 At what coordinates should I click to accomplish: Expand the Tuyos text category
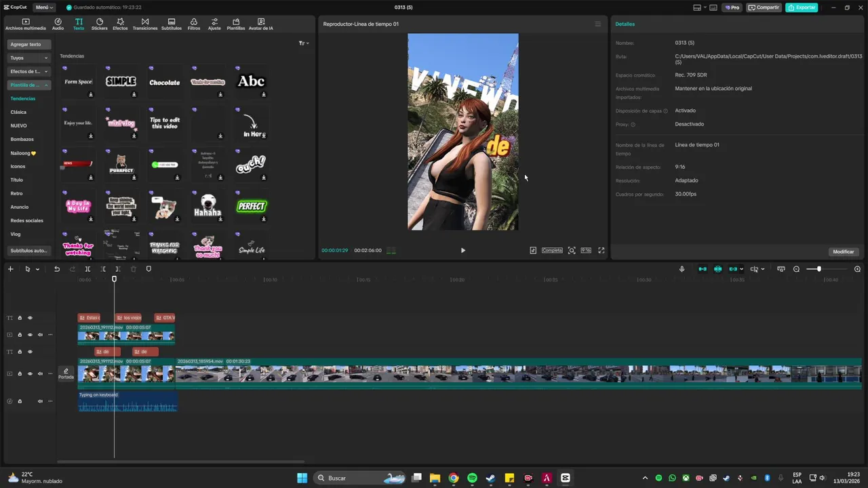29,58
